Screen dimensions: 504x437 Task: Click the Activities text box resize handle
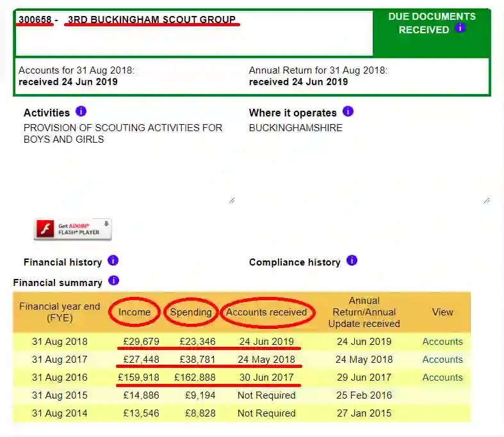click(x=231, y=200)
